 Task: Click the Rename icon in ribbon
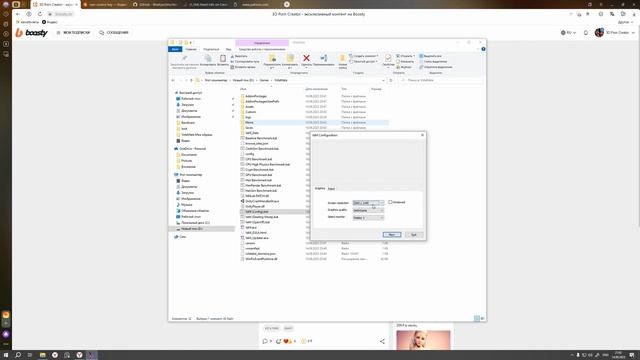click(324, 58)
